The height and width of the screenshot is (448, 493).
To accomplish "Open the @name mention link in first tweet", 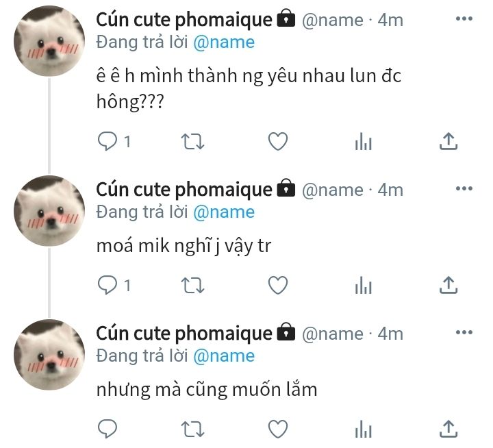I will (x=224, y=42).
